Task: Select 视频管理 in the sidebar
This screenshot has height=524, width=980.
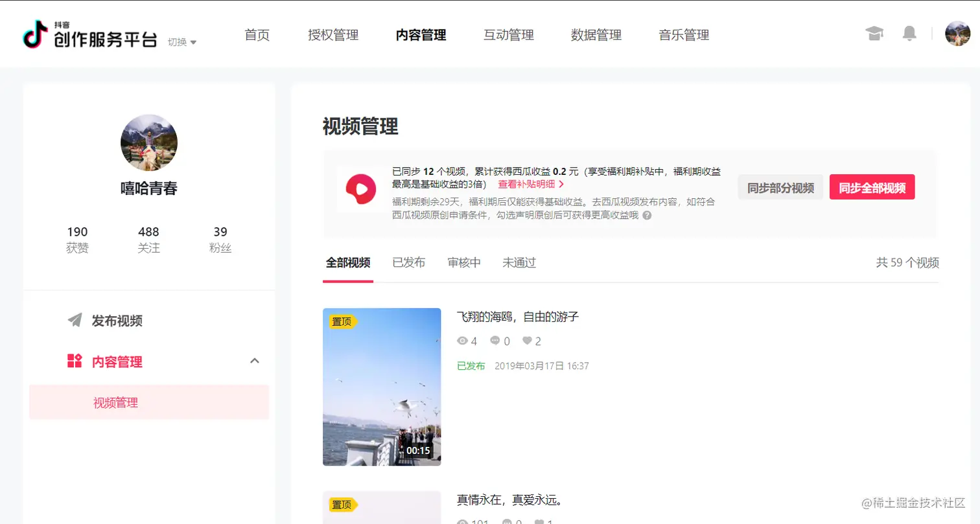Action: pyautogui.click(x=149, y=402)
